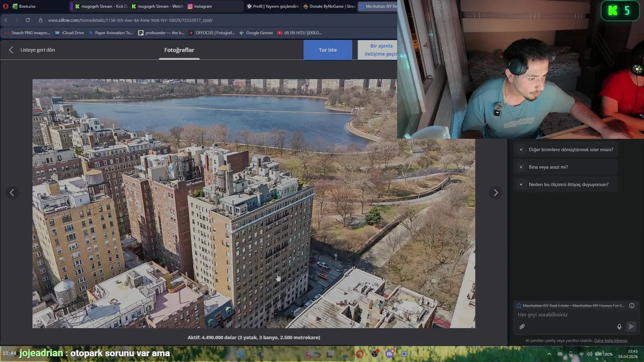Go forward with browser forward arrow

pos(16,20)
